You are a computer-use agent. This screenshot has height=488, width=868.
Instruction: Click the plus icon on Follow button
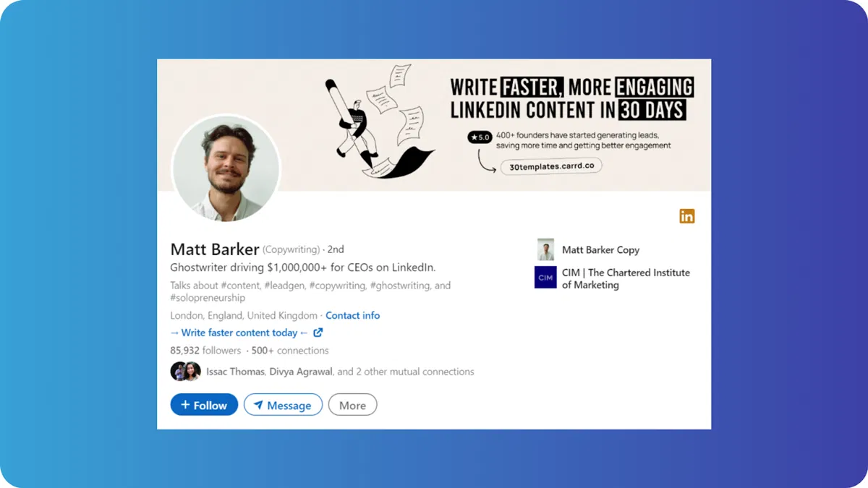[x=185, y=405]
